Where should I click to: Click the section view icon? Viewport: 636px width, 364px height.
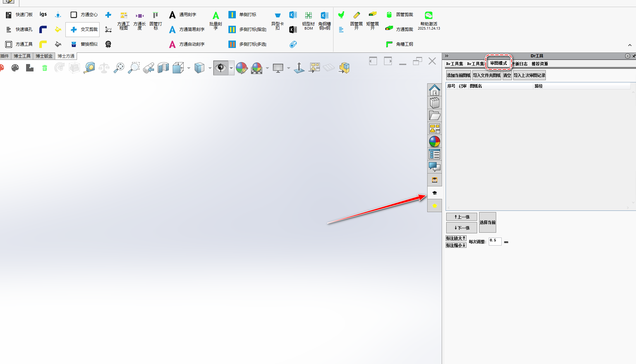[163, 68]
